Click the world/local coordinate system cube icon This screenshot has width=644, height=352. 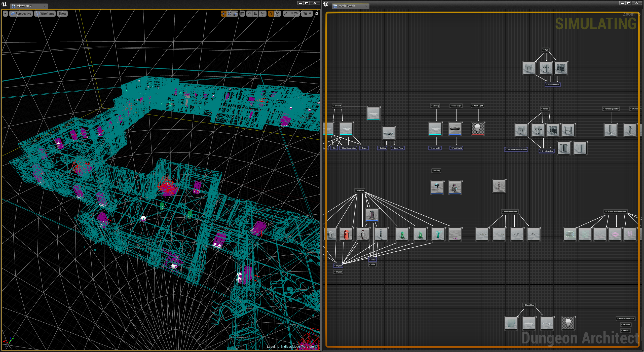click(242, 14)
